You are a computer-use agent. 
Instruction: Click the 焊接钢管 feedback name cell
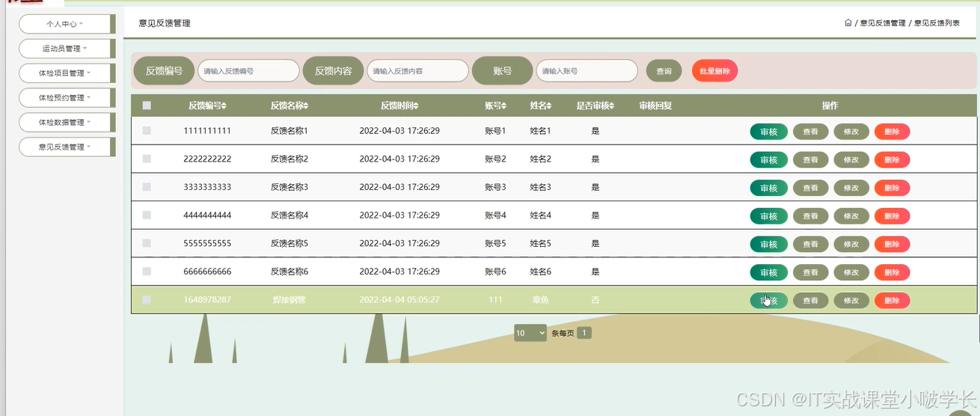pos(289,300)
